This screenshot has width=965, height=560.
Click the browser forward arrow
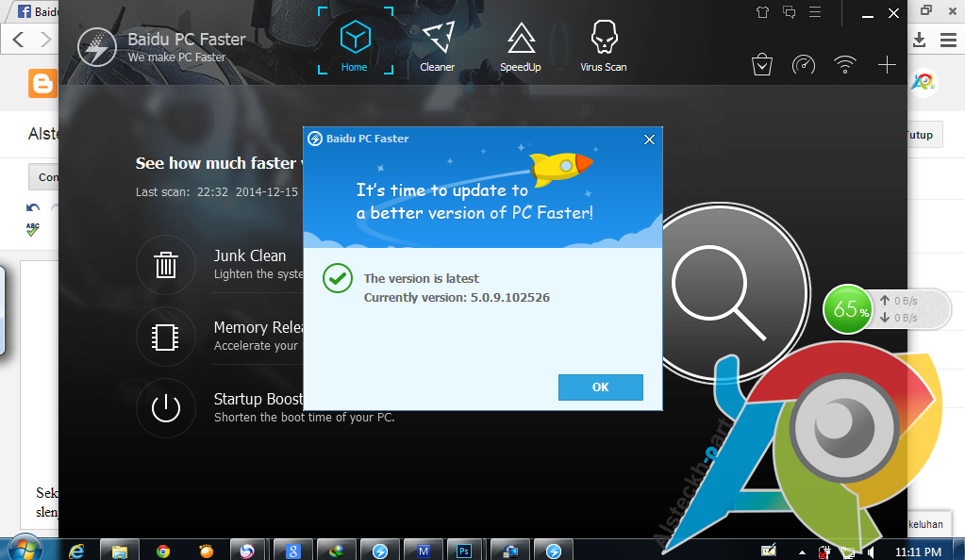tap(45, 40)
